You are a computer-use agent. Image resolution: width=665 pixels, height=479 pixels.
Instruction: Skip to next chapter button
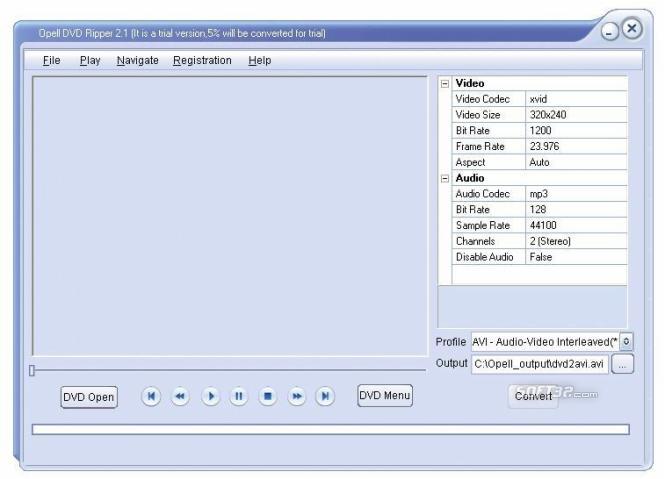pyautogui.click(x=325, y=396)
